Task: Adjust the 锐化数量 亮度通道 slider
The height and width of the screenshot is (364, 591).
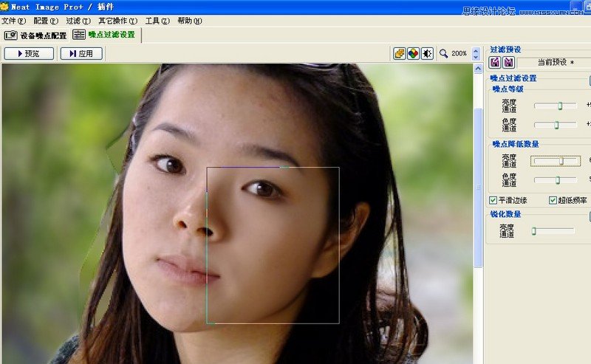Action: (x=533, y=230)
